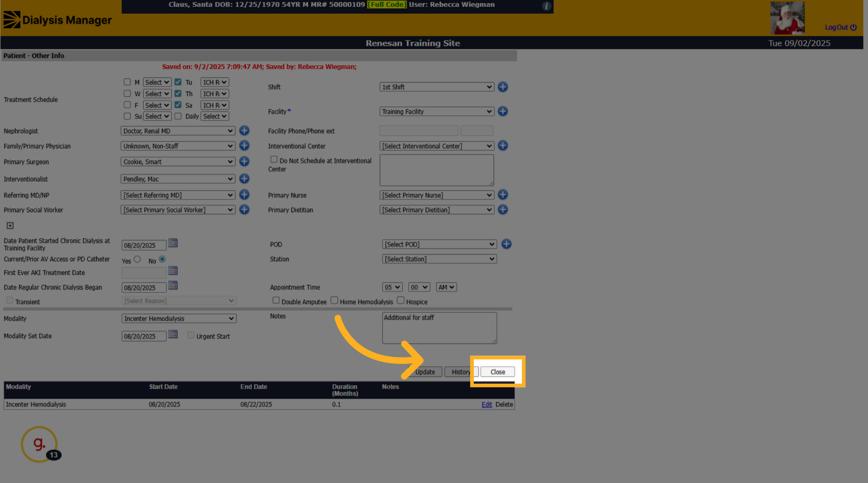Open the Select Station dropdown
Screen dimensions: 868x483
click(439, 259)
